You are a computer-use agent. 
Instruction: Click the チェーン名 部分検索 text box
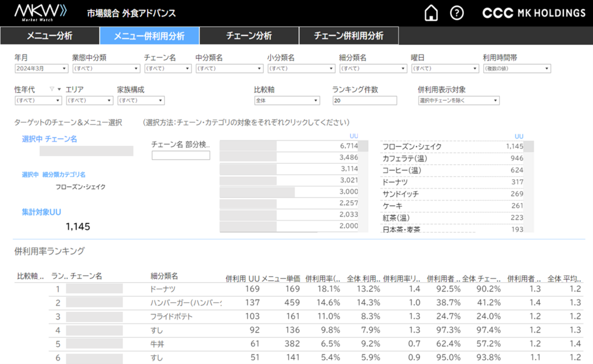181,156
